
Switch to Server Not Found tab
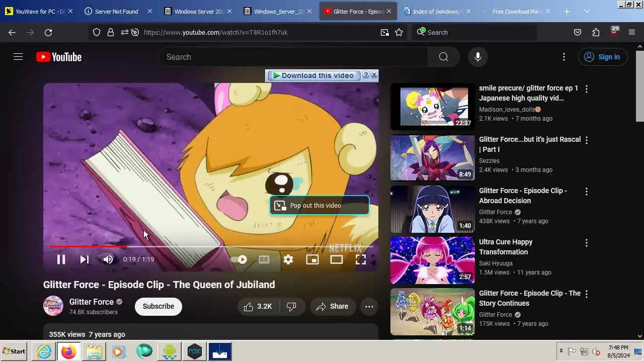tap(118, 11)
